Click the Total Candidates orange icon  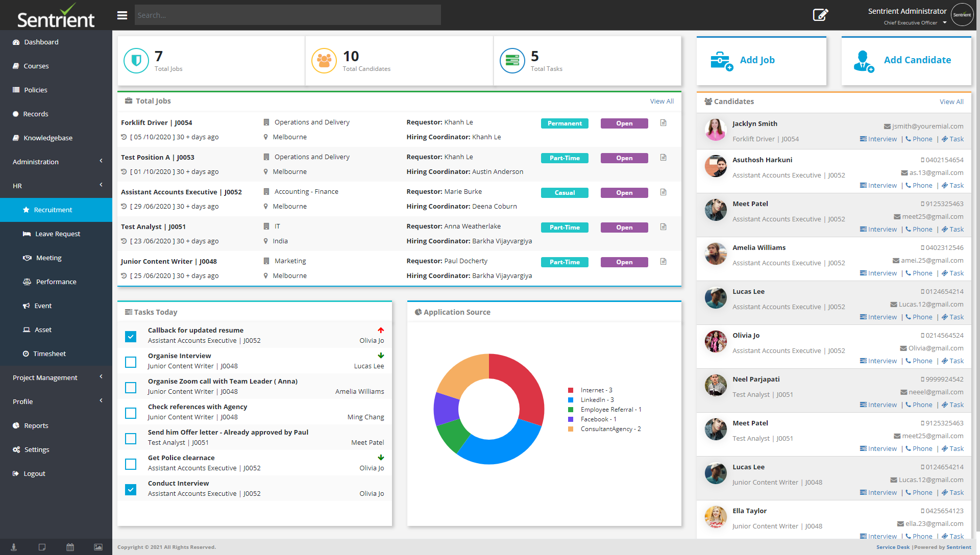point(324,61)
